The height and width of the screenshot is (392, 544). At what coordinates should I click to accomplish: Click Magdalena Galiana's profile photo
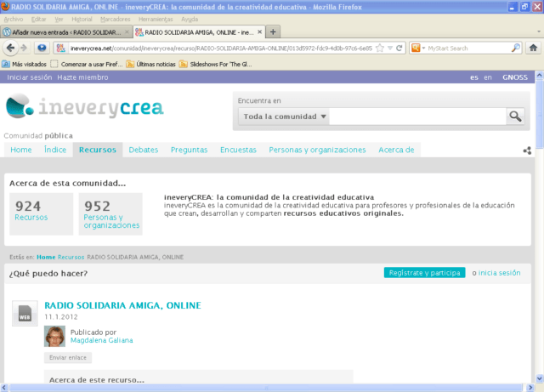point(54,336)
